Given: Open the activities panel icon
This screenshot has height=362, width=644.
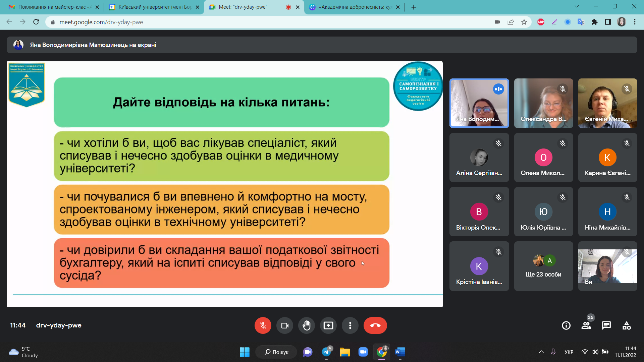Looking at the screenshot, I should 626,325.
